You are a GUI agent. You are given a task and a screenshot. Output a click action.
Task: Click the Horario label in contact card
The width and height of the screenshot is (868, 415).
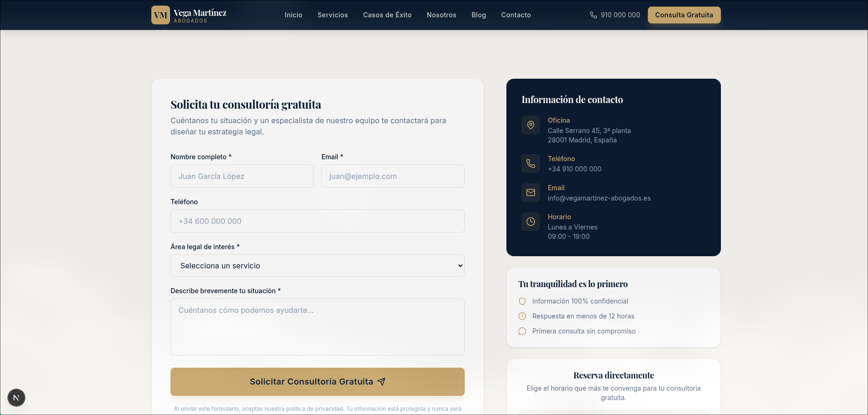(x=559, y=217)
